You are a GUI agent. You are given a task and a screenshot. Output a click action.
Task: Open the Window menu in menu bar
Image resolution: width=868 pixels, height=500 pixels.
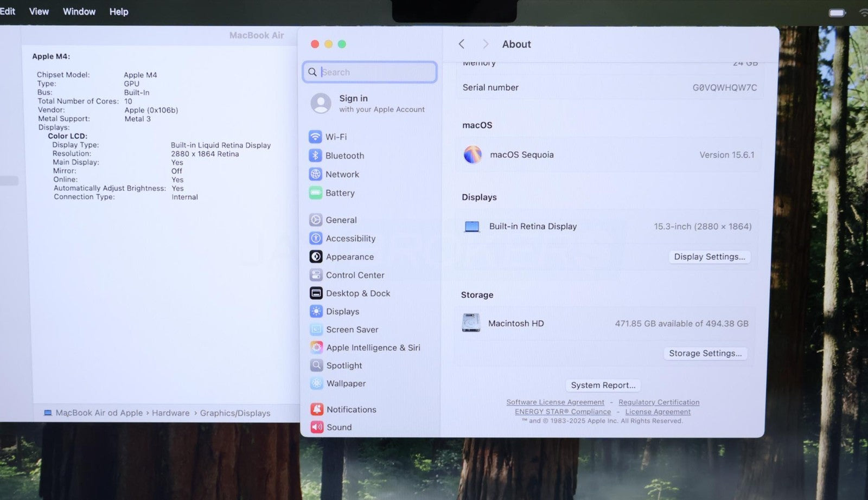point(79,11)
